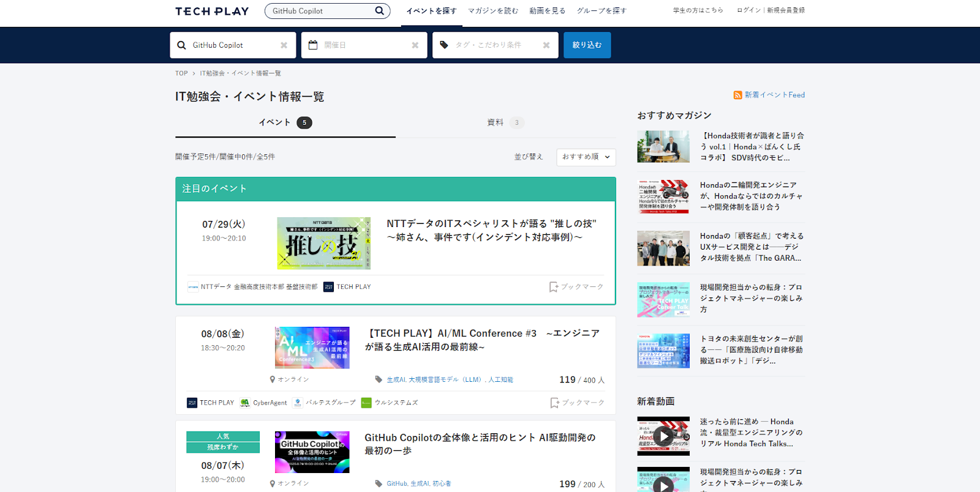The width and height of the screenshot is (980, 492).
Task: Click tag icon under AI/ML Conference event
Action: click(x=379, y=379)
